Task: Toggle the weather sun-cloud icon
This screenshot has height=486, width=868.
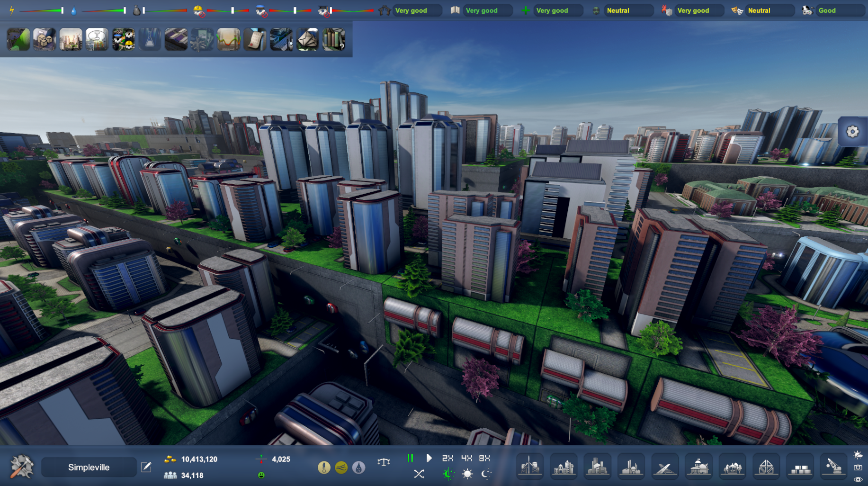Action: pyautogui.click(x=858, y=455)
